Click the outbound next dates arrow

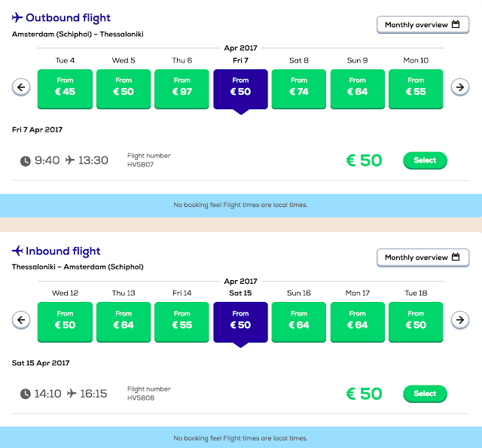(459, 87)
